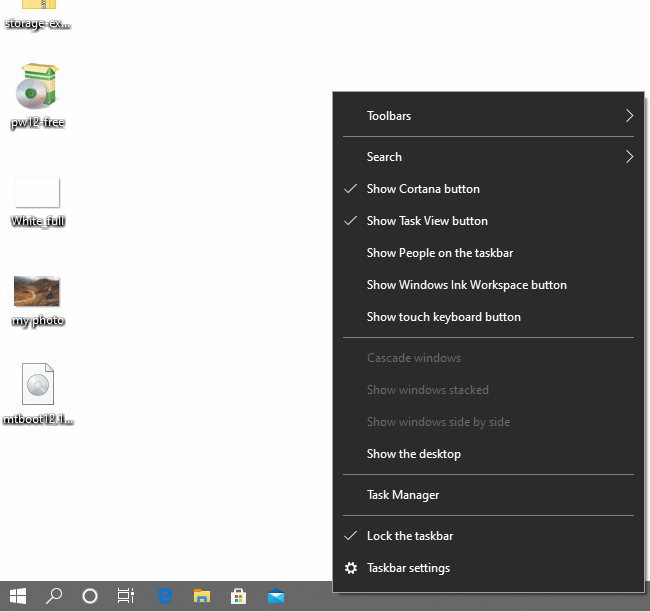Screen dimensions: 650x612
Task: Uncheck Show Cortana button
Action: point(423,189)
